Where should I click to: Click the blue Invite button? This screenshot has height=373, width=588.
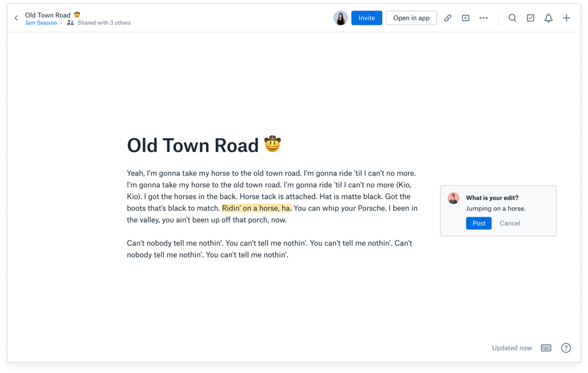[366, 18]
